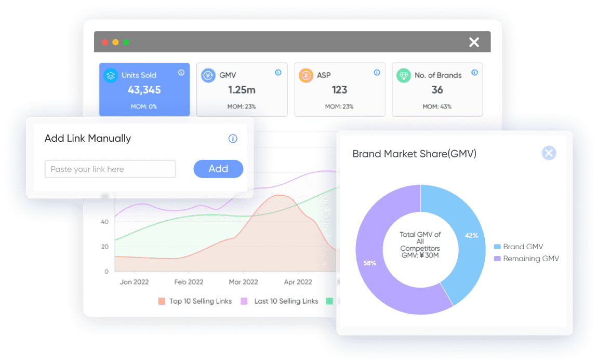Screen dimensions: 598x364
Task: Click the No. of Brands diamond icon
Action: click(x=404, y=75)
